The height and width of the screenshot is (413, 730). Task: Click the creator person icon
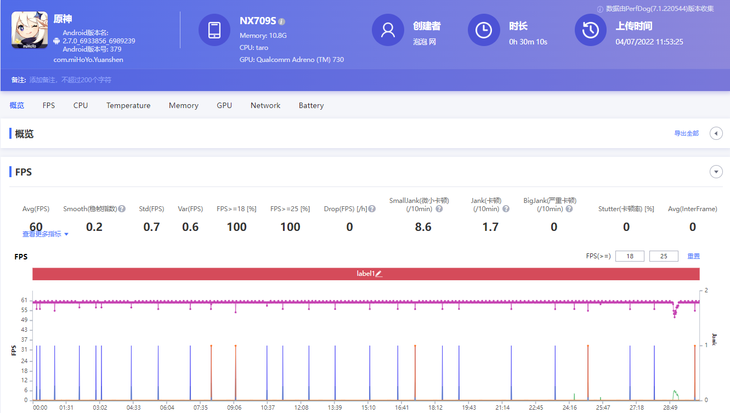click(x=387, y=30)
